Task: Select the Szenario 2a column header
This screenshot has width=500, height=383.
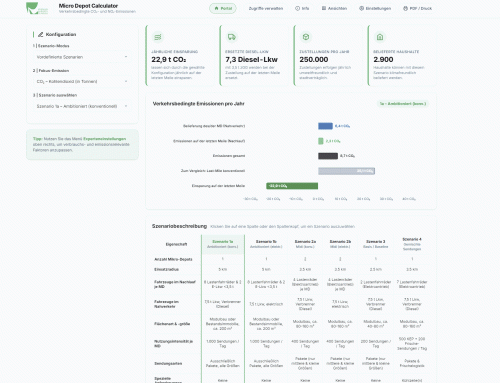Action: point(305,244)
